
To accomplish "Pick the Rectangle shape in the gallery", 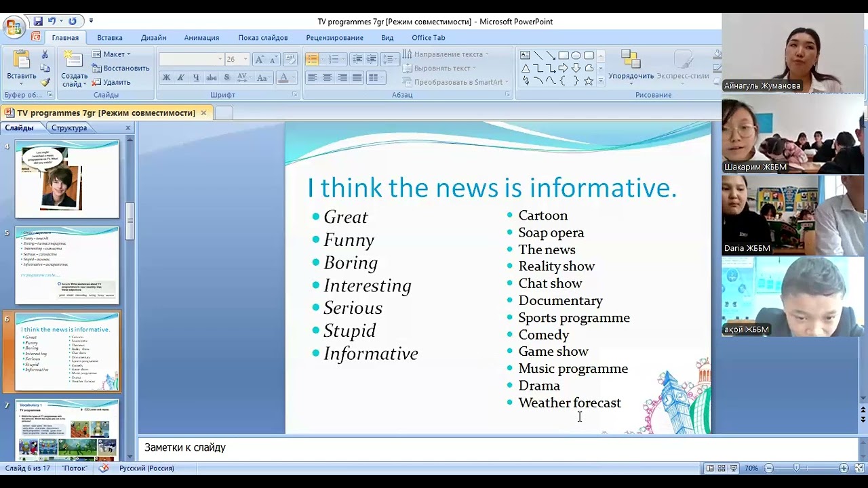I will (563, 56).
